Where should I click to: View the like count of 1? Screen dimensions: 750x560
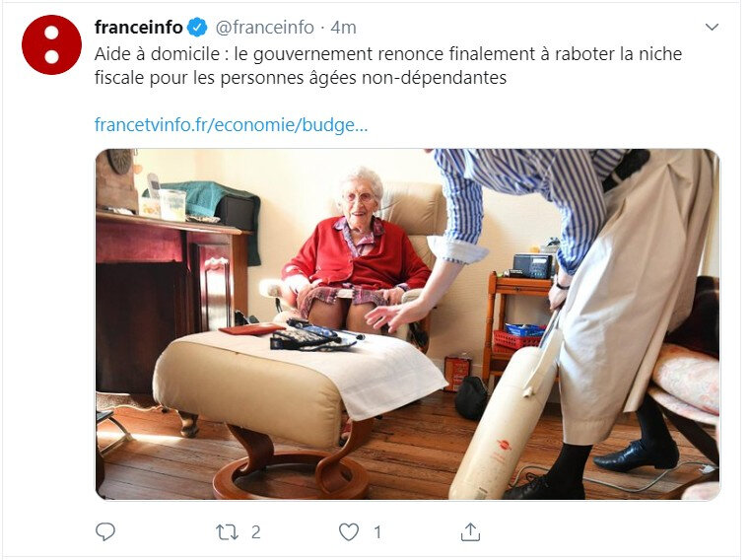coord(377,532)
